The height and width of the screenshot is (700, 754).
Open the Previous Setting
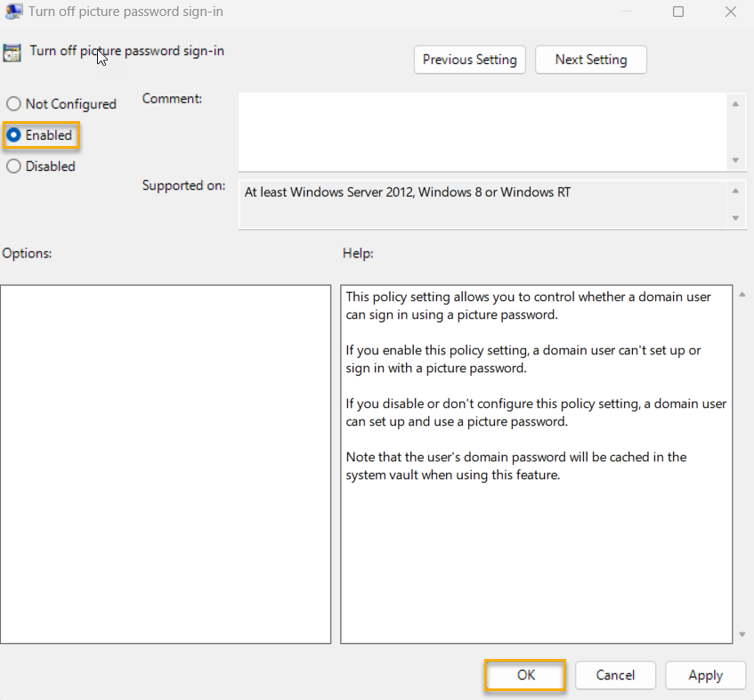click(469, 60)
